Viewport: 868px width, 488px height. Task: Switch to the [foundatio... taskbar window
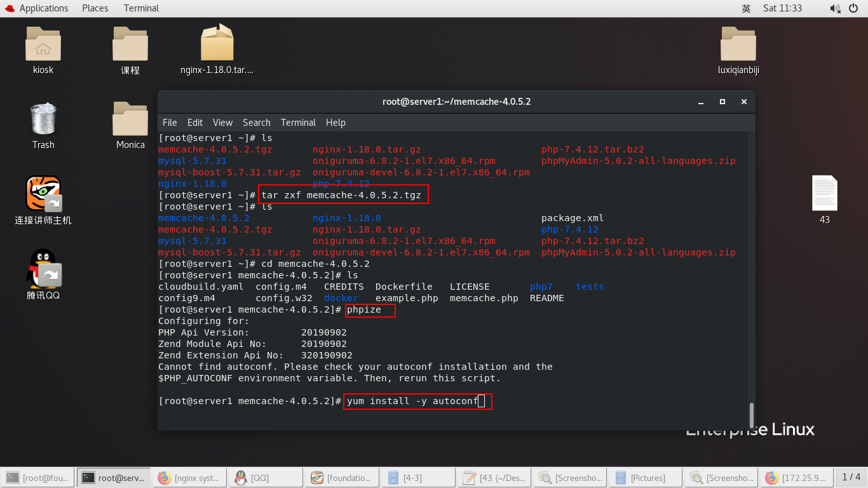pyautogui.click(x=342, y=477)
